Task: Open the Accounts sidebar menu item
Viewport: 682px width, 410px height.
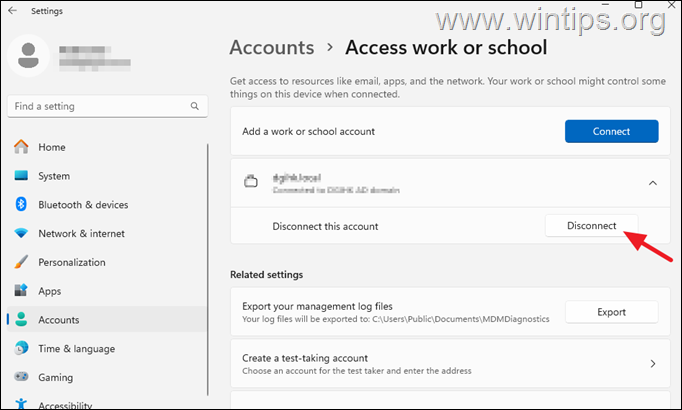Action: pos(59,320)
